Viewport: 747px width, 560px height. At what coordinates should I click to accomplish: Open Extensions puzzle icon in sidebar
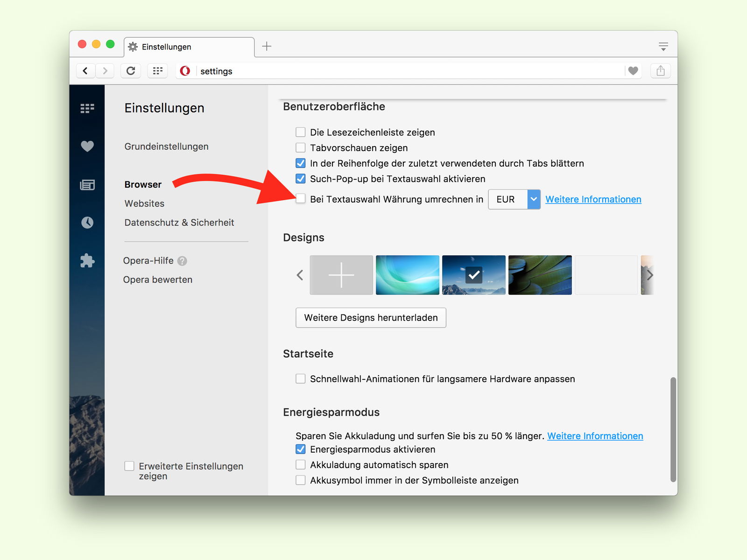click(87, 260)
